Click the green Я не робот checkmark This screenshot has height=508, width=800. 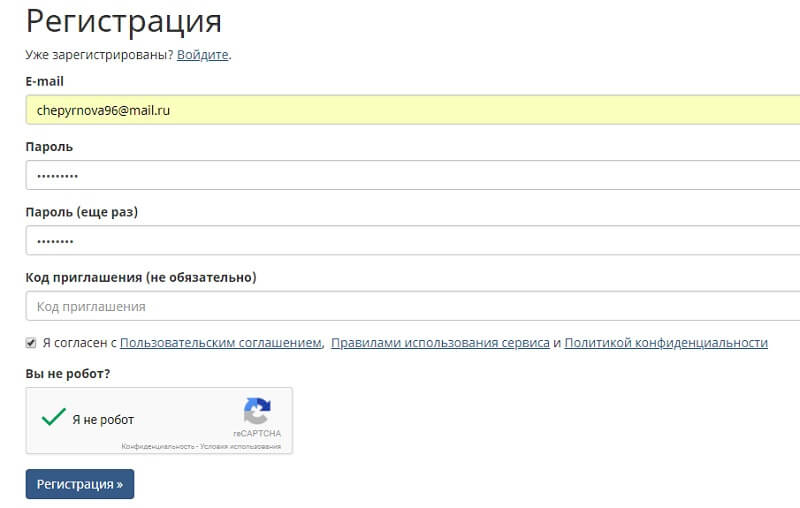tap(54, 417)
